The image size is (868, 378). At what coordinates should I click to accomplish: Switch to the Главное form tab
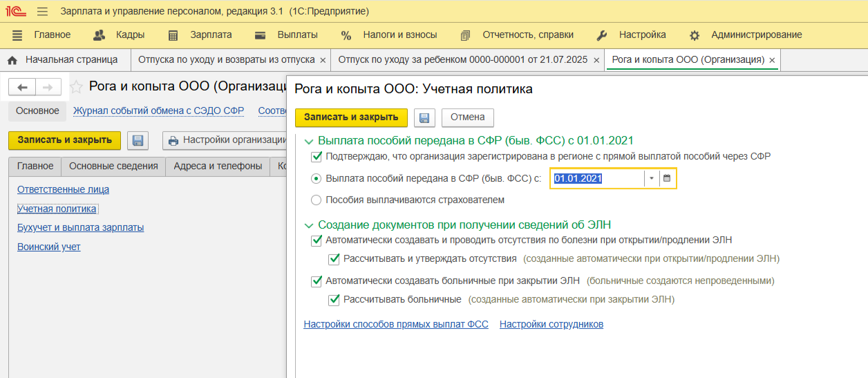click(35, 166)
